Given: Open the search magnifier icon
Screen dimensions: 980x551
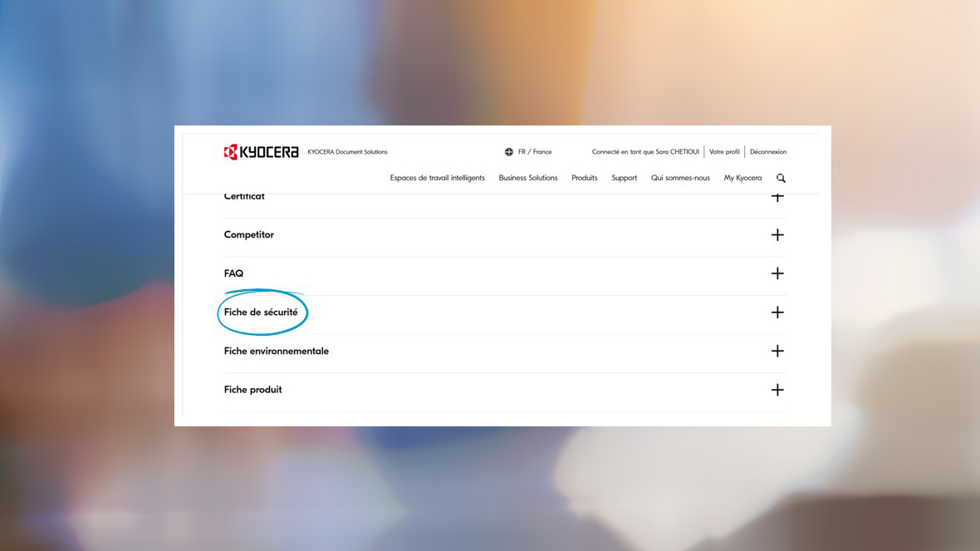Looking at the screenshot, I should [781, 178].
